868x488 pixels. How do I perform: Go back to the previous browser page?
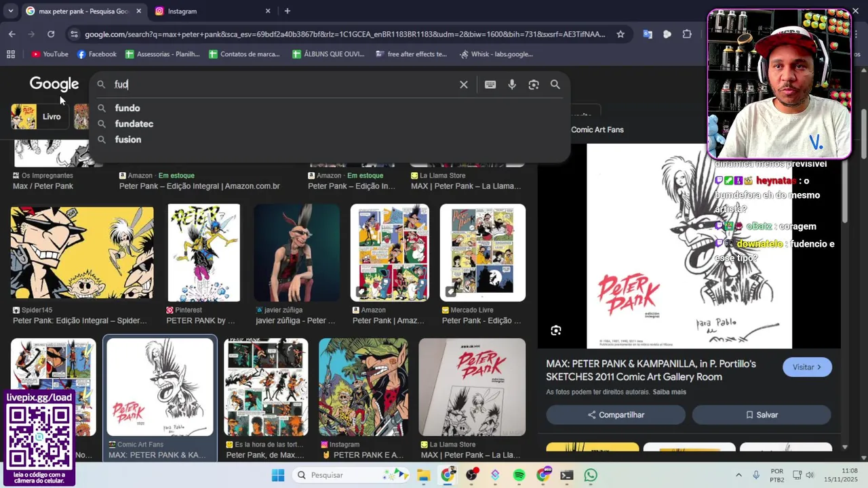[12, 34]
